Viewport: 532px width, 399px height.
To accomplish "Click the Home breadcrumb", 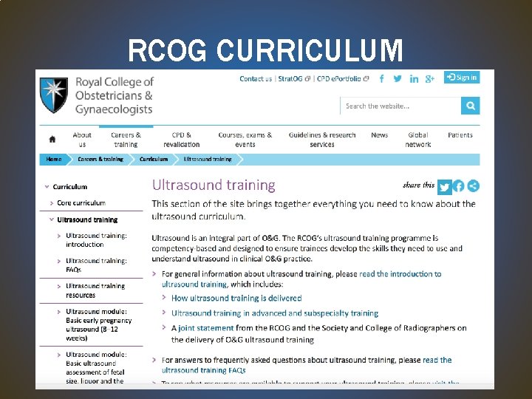I will 54,159.
